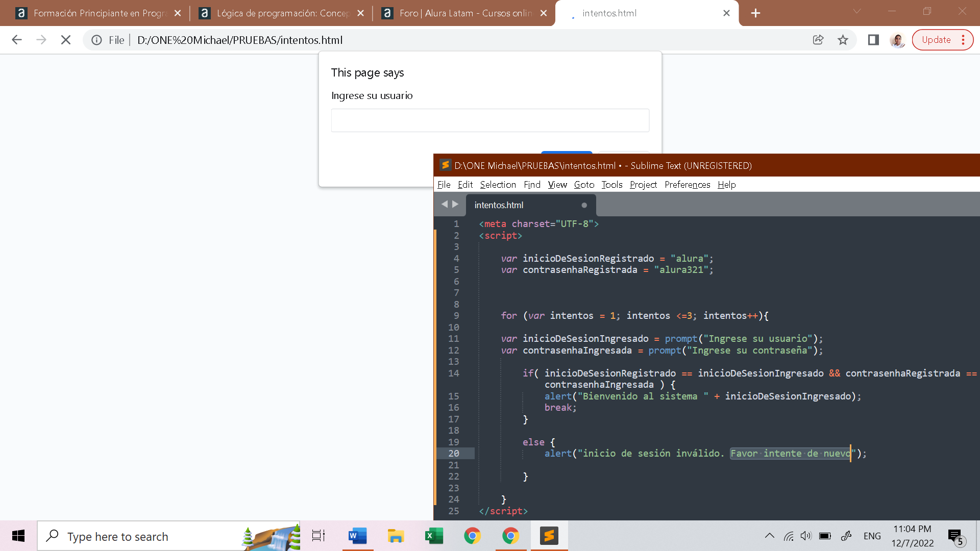Open Sublime Text Goto menu
This screenshot has width=980, height=551.
584,185
